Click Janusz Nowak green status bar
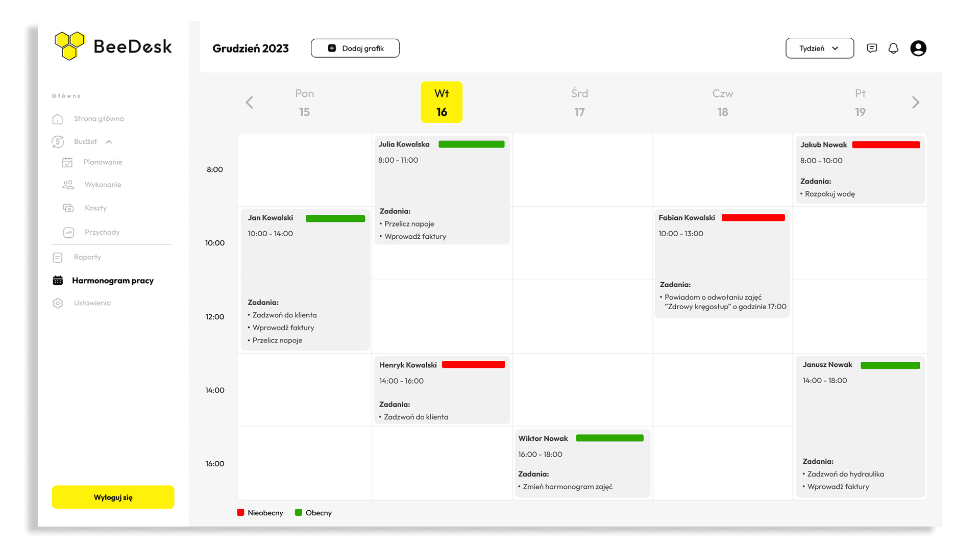The width and height of the screenshot is (980, 548). [x=890, y=365]
